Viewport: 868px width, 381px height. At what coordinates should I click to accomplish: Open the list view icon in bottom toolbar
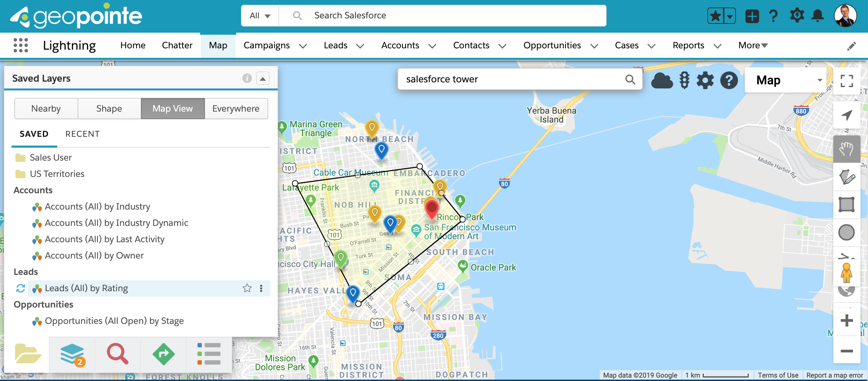coord(209,354)
